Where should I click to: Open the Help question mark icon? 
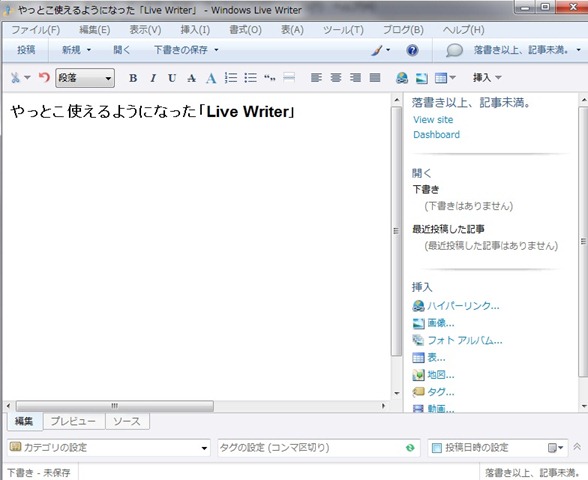click(412, 50)
